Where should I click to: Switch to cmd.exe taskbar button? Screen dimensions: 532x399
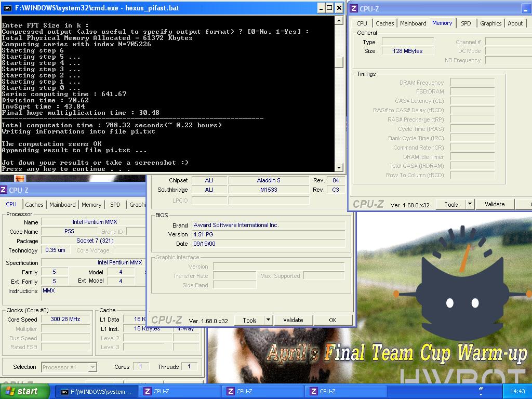click(96, 392)
